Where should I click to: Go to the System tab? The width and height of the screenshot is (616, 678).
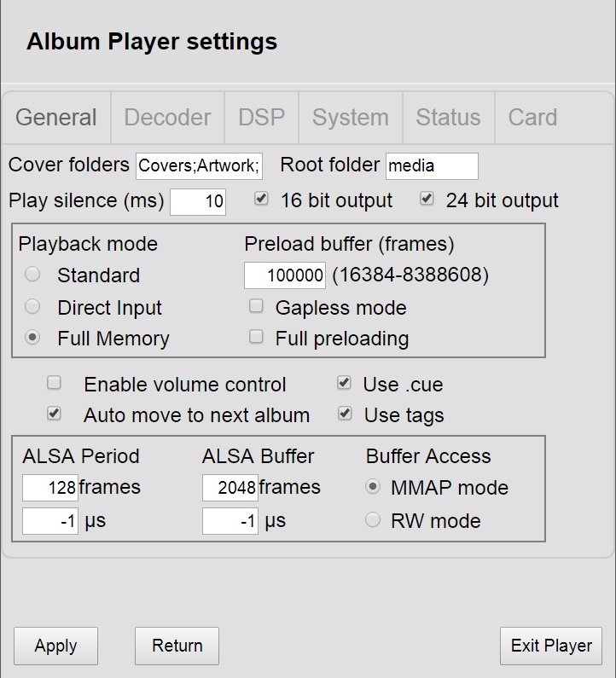pos(351,117)
